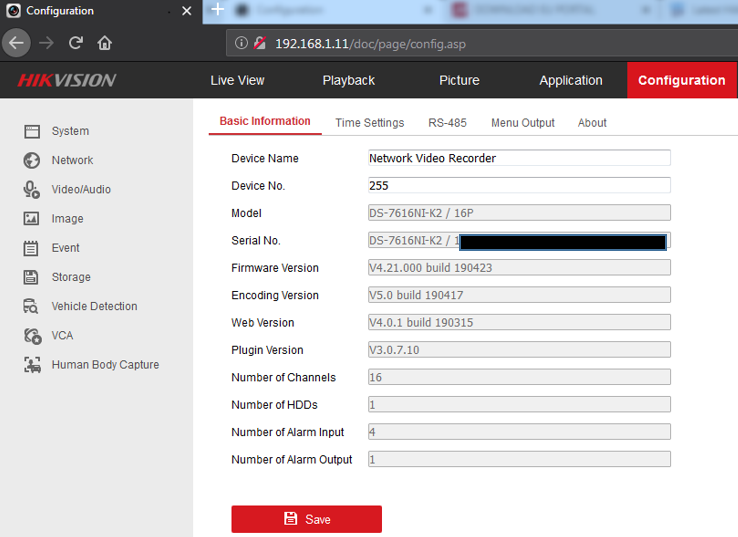Click the Device No. text field
Image resolution: width=738 pixels, height=537 pixels.
519,185
